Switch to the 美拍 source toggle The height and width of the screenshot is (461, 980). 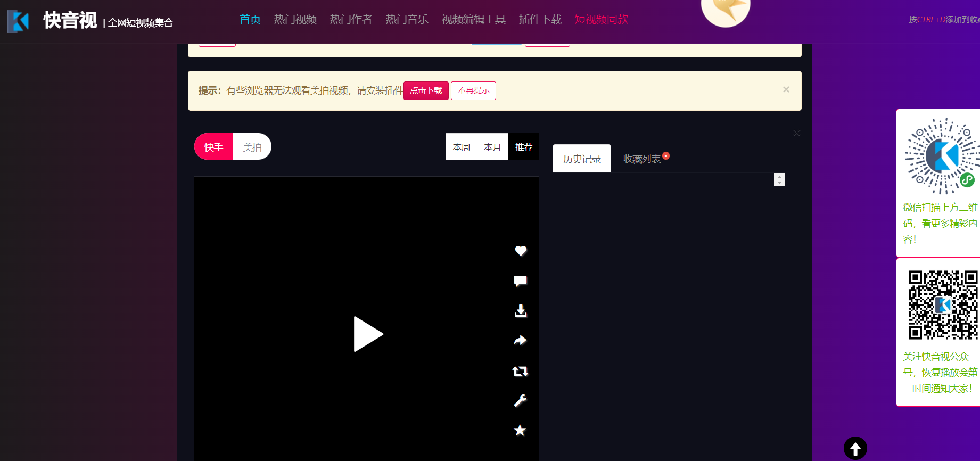pyautogui.click(x=252, y=147)
